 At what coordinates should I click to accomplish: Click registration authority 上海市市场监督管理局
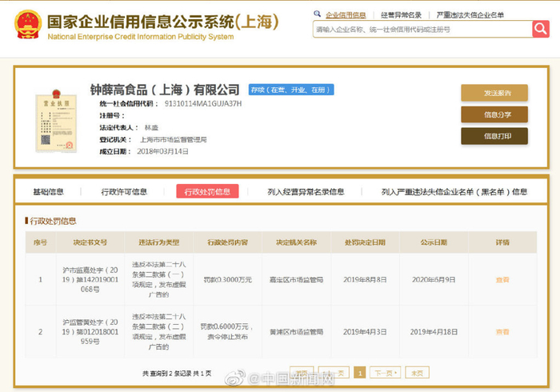click(174, 139)
